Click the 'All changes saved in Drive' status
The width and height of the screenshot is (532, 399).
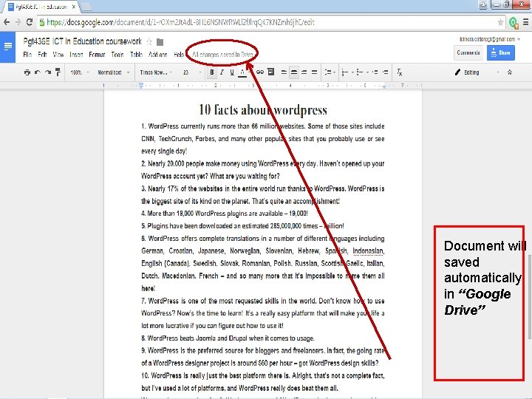coord(222,54)
